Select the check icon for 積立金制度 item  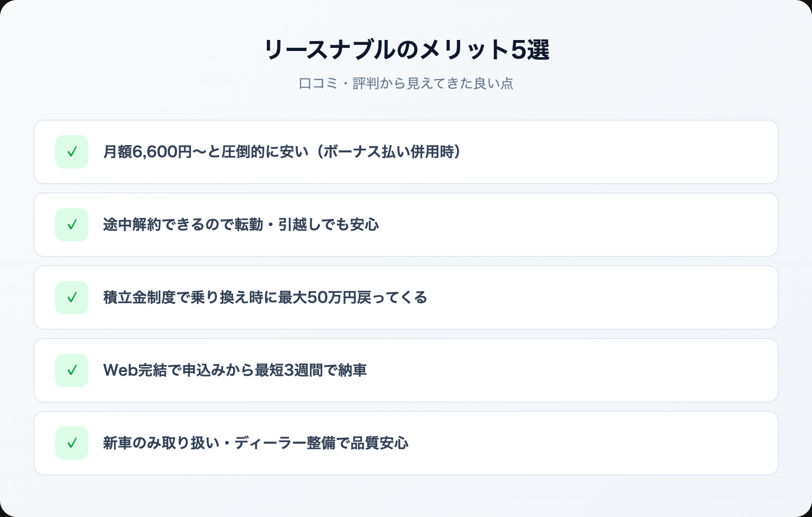[72, 298]
